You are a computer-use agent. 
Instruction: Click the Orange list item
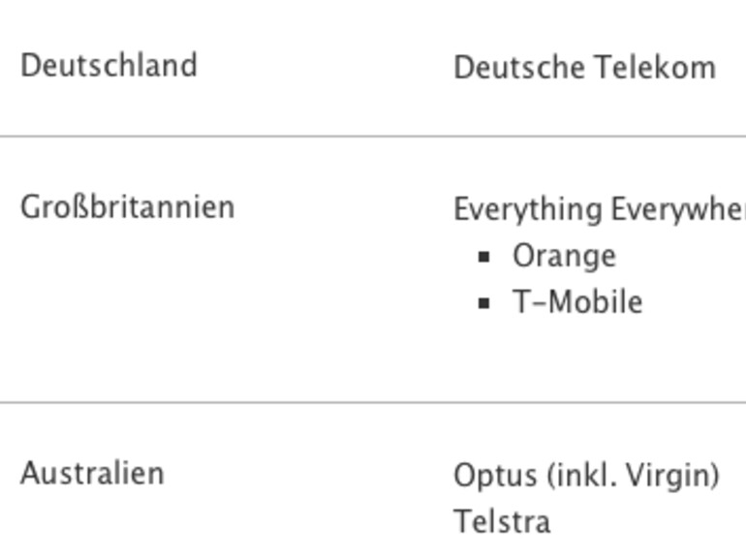pos(564,256)
